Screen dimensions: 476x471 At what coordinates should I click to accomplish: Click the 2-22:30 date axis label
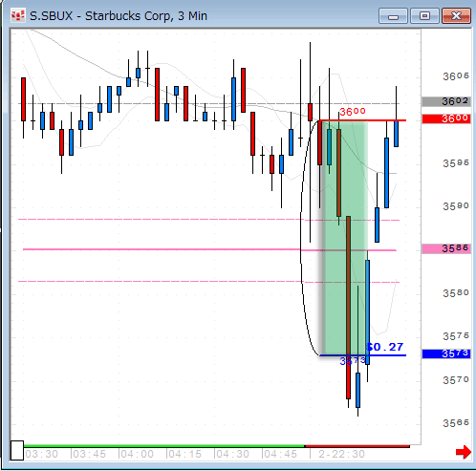[x=341, y=454]
